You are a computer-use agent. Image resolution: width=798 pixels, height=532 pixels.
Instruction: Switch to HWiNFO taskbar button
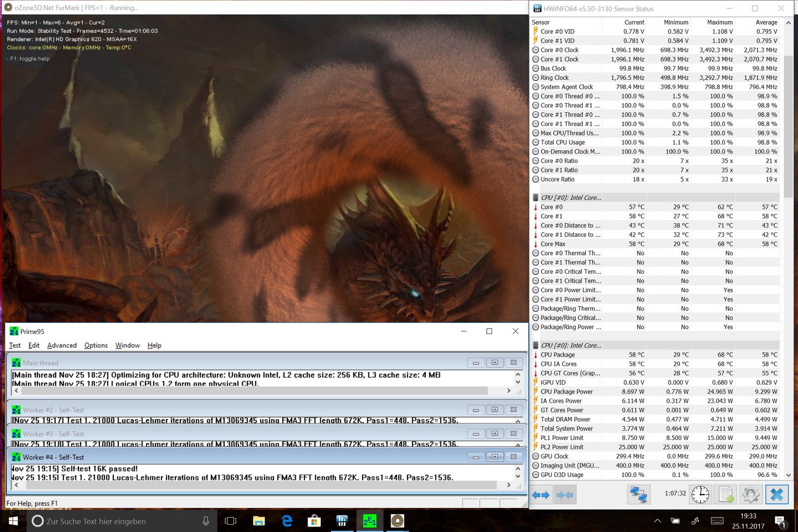(342, 521)
